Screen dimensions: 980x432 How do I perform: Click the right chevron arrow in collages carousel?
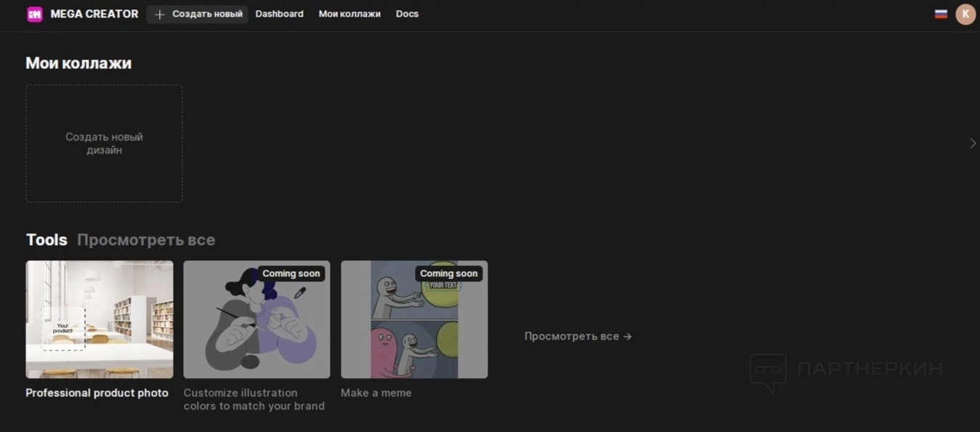coord(973,143)
